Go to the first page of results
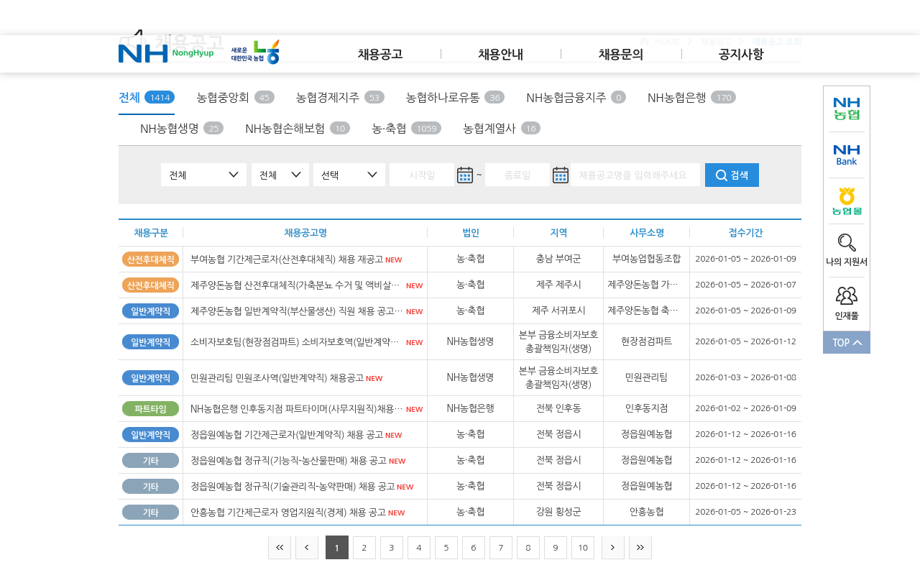The width and height of the screenshot is (920, 588). click(x=280, y=548)
